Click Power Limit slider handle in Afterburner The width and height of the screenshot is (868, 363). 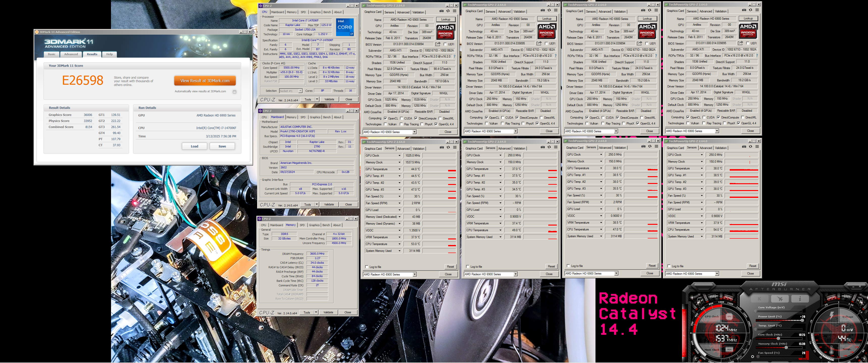pos(802,320)
